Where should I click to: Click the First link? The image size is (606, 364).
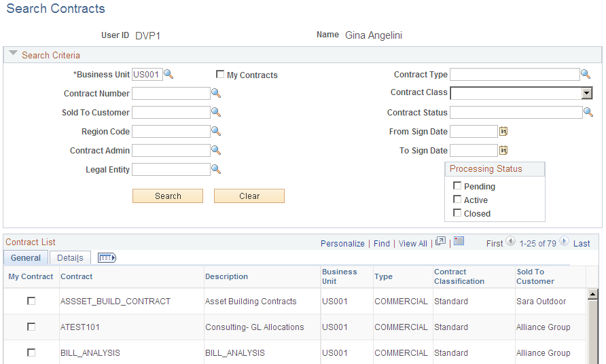click(495, 243)
